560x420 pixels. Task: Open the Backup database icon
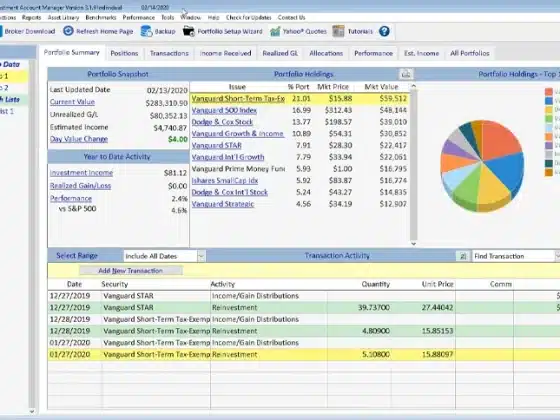click(x=146, y=31)
